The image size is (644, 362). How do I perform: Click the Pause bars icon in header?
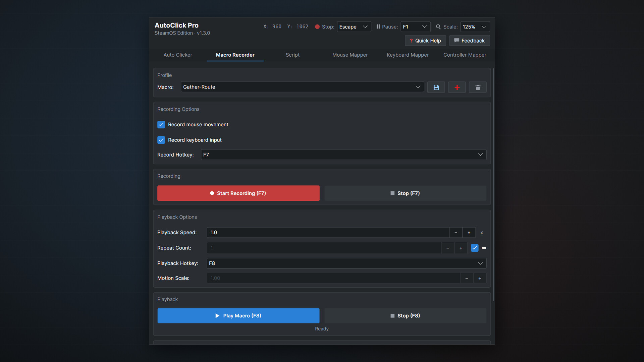tap(378, 26)
